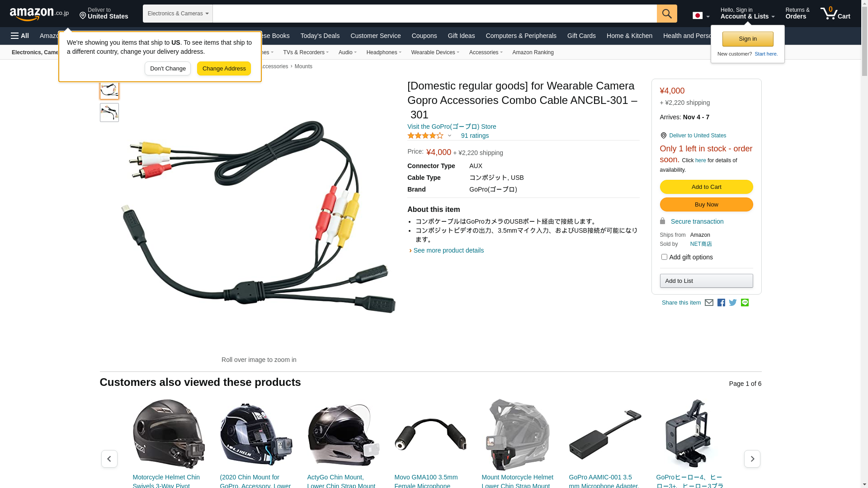The width and height of the screenshot is (868, 488).
Task: Go to Amazon.co.jp home logo
Action: click(39, 14)
